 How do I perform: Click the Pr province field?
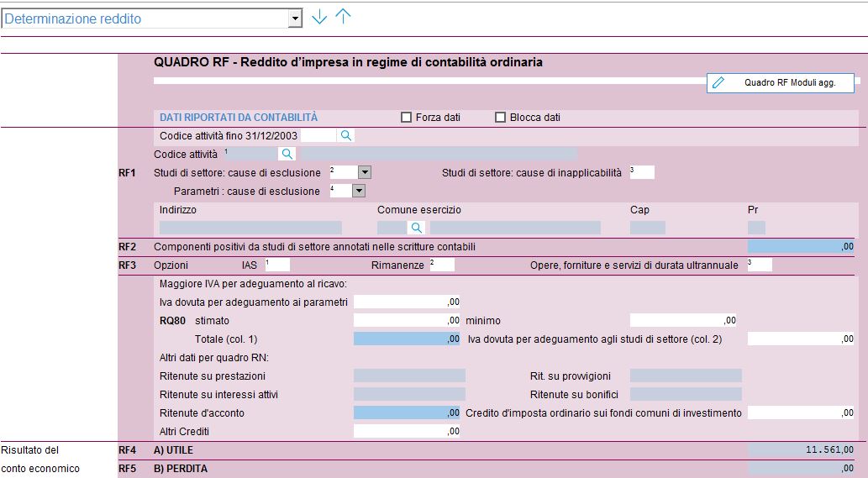[x=756, y=228]
